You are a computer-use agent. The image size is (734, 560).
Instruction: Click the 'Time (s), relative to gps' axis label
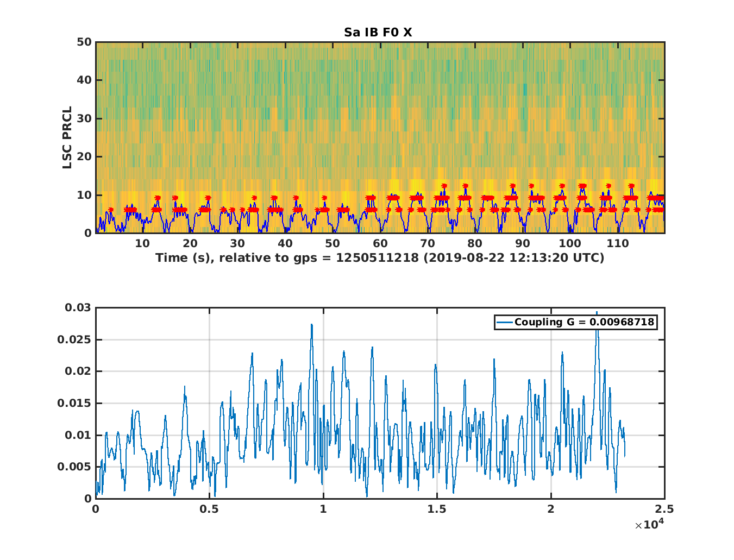point(380,257)
